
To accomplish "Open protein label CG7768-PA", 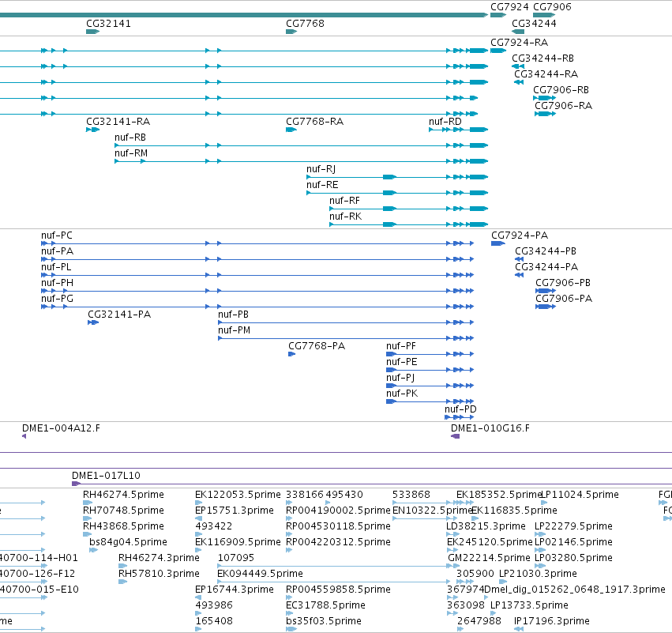I will coord(317,346).
